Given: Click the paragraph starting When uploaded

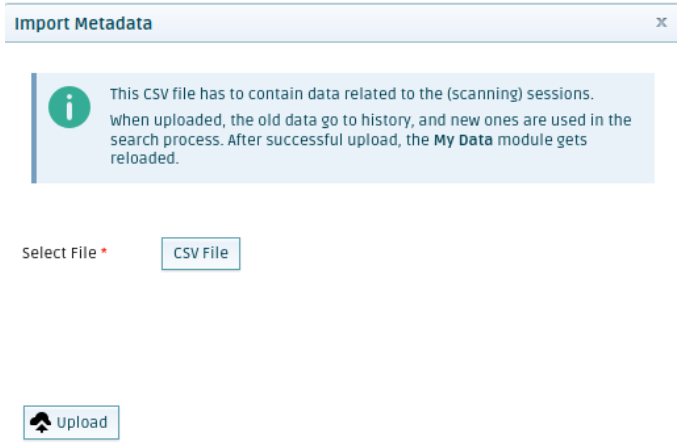Looking at the screenshot, I should tap(370, 139).
